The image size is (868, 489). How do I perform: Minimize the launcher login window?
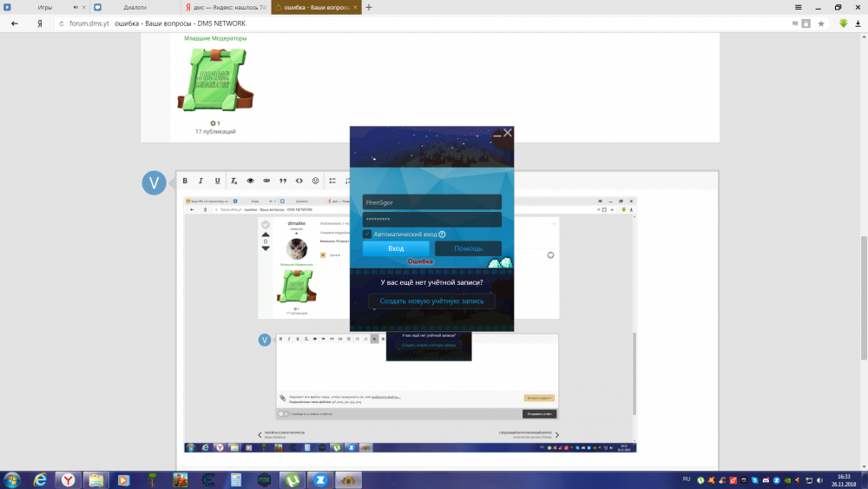click(496, 134)
